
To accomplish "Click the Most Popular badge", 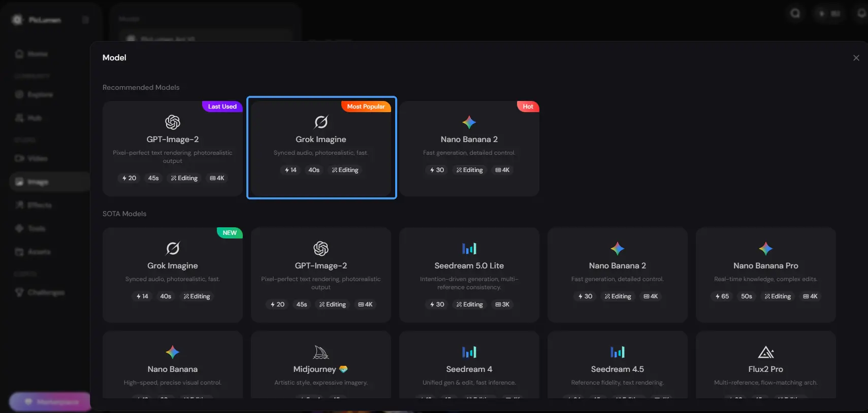I will point(366,107).
